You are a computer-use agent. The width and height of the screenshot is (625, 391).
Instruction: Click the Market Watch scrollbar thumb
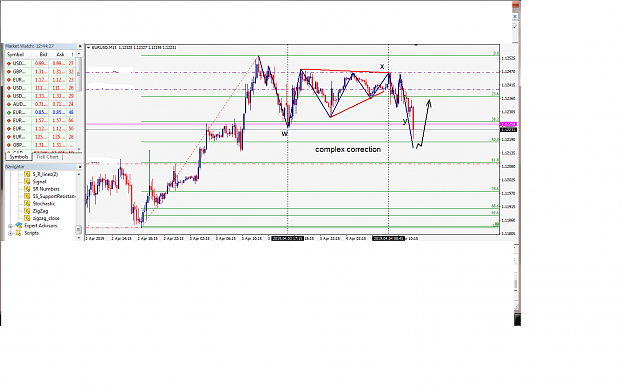click(79, 74)
